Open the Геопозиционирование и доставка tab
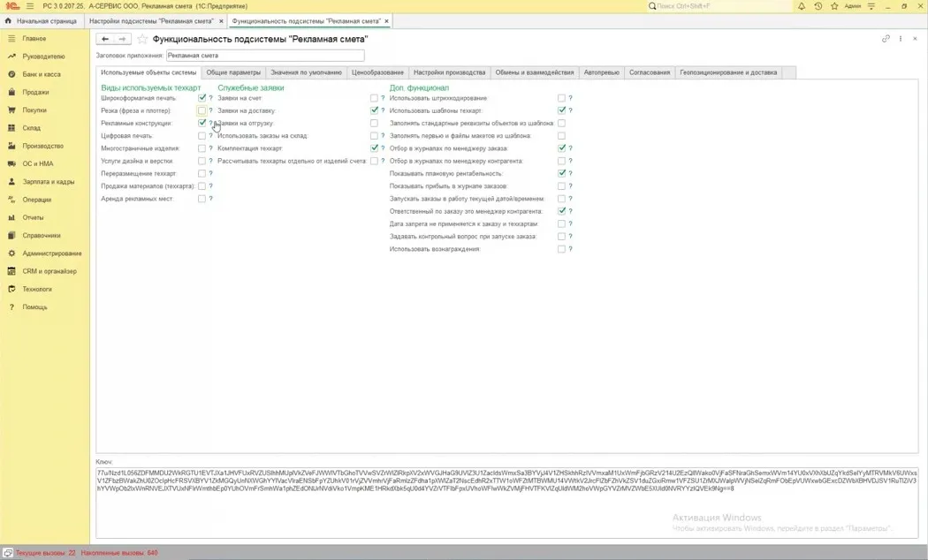The height and width of the screenshot is (560, 928). click(x=728, y=72)
